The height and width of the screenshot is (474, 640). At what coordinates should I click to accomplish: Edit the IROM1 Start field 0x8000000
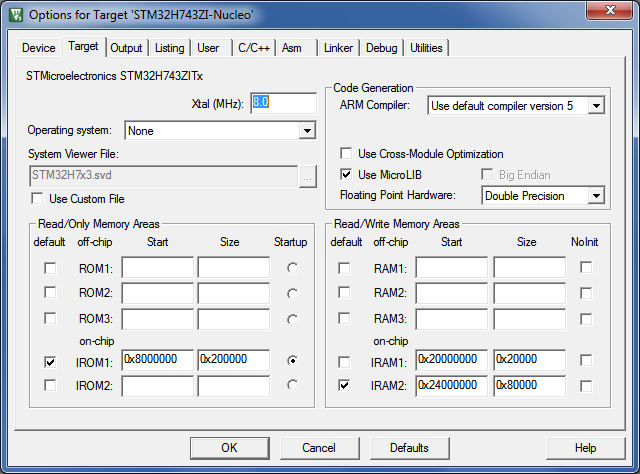pyautogui.click(x=158, y=360)
